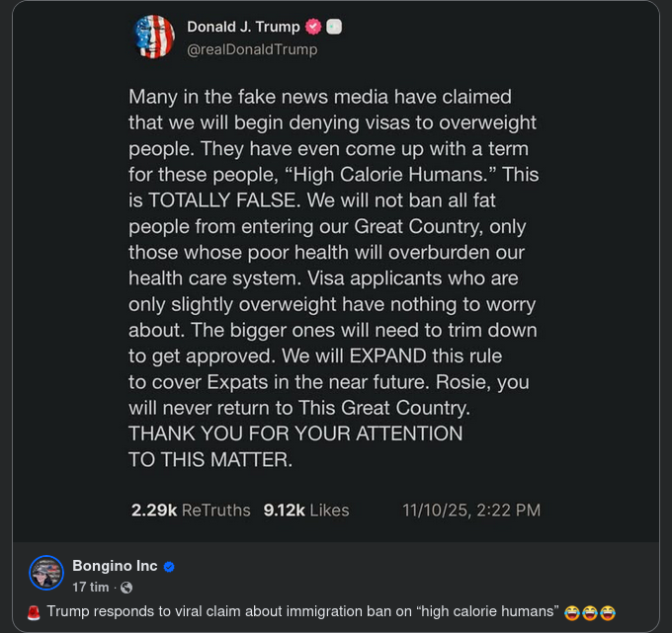Viewport: 672px width, 633px height.
Task: Click the red verified badge beside Trump's name
Action: 315,27
